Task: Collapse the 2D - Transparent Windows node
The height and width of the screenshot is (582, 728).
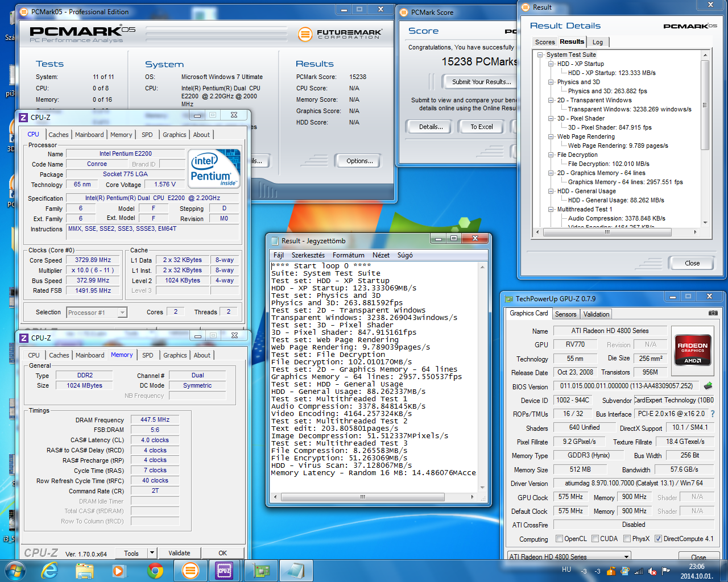Action: tap(551, 100)
